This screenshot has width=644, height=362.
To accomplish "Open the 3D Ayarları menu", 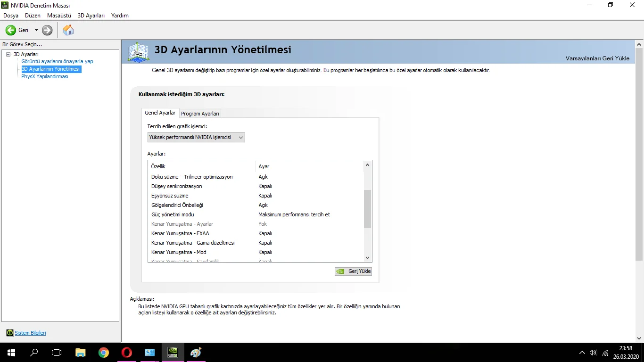I will click(91, 16).
